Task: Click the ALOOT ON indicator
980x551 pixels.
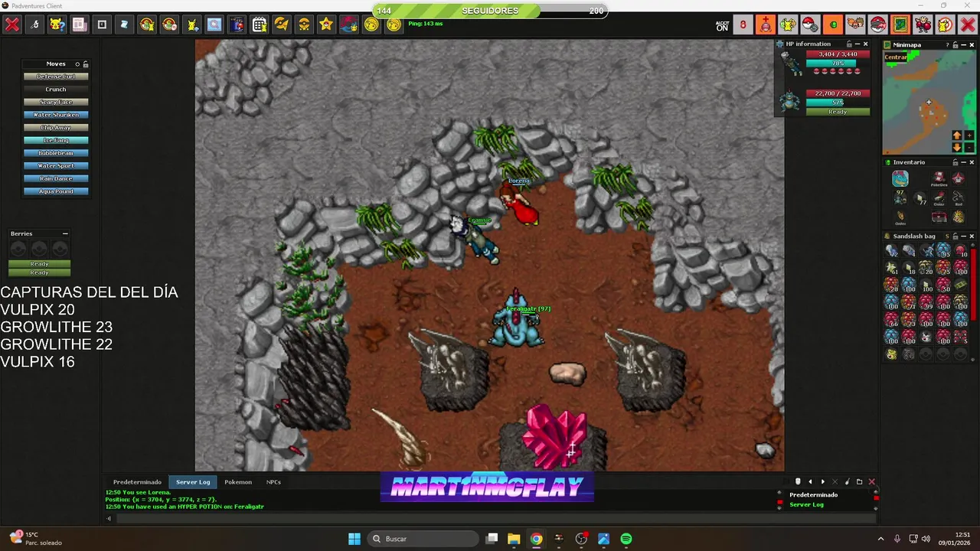Action: tap(722, 25)
